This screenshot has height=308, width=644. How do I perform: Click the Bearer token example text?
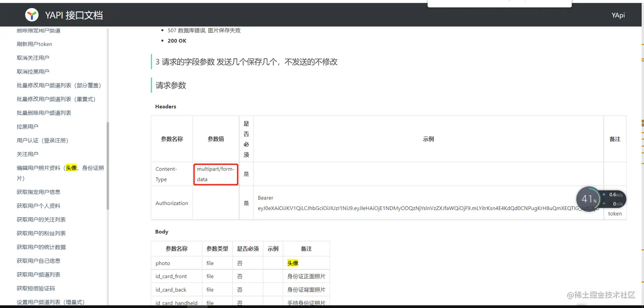tap(428, 203)
